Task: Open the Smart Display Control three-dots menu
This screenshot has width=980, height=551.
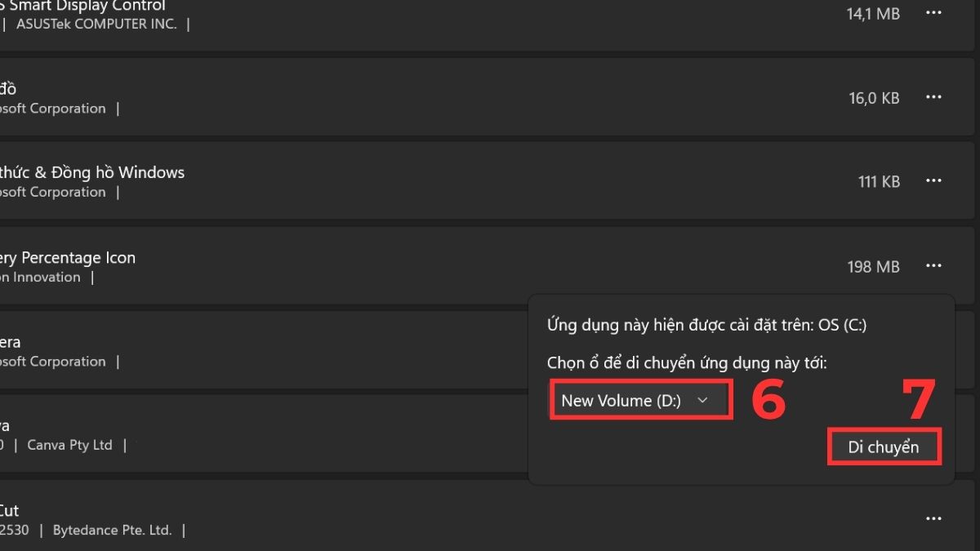Action: tap(933, 12)
